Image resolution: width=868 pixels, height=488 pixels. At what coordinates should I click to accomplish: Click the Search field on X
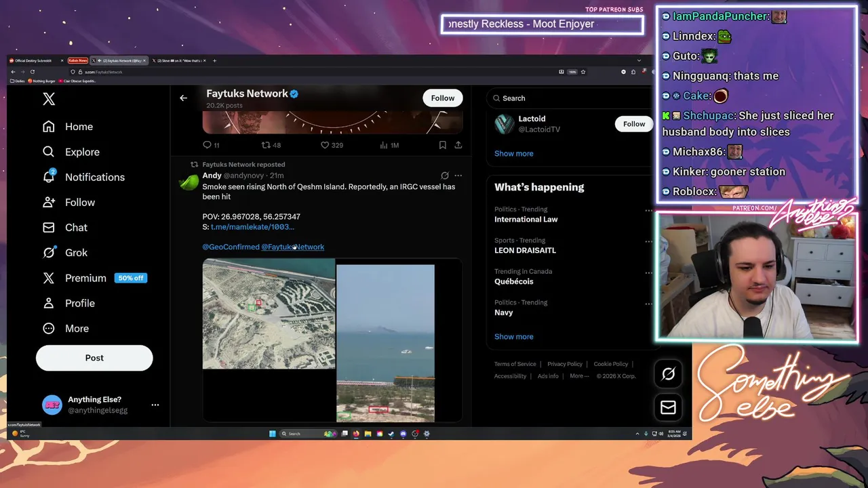point(570,98)
